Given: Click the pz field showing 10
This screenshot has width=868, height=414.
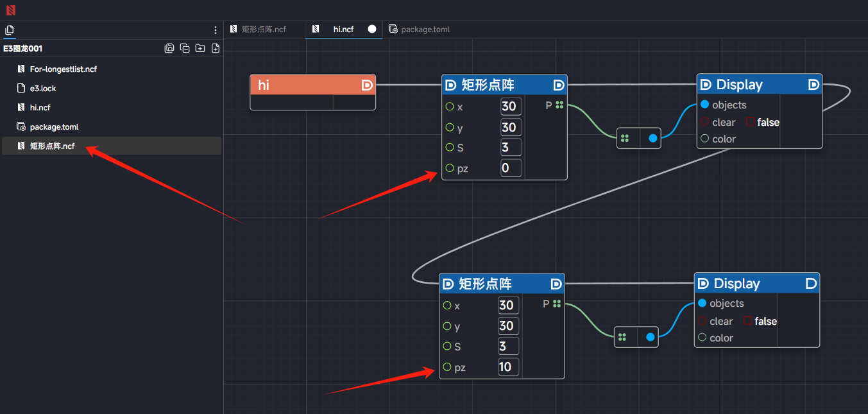Looking at the screenshot, I should tap(508, 367).
